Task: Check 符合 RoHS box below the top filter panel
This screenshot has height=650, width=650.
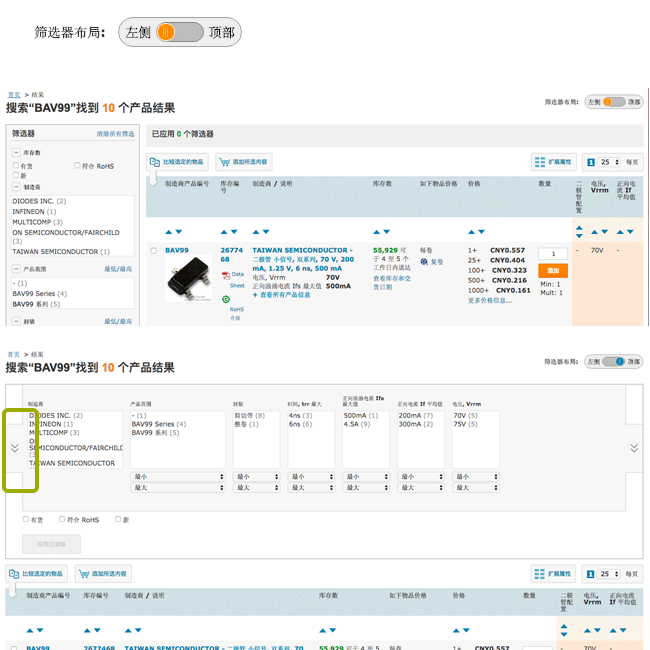Action: (62, 519)
